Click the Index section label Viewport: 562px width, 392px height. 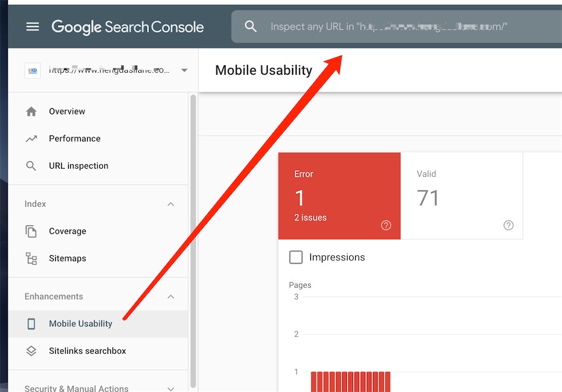[x=35, y=204]
